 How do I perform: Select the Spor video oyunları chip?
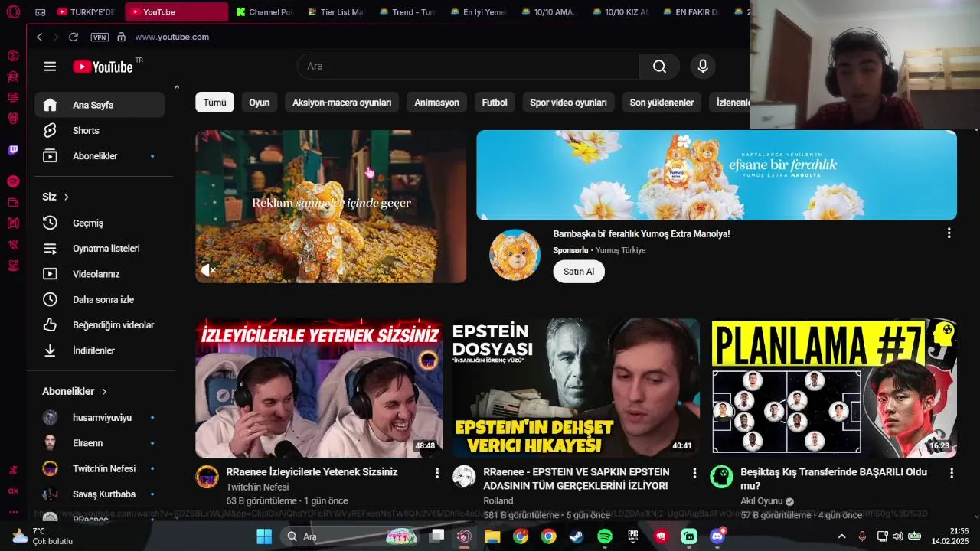pos(568,103)
